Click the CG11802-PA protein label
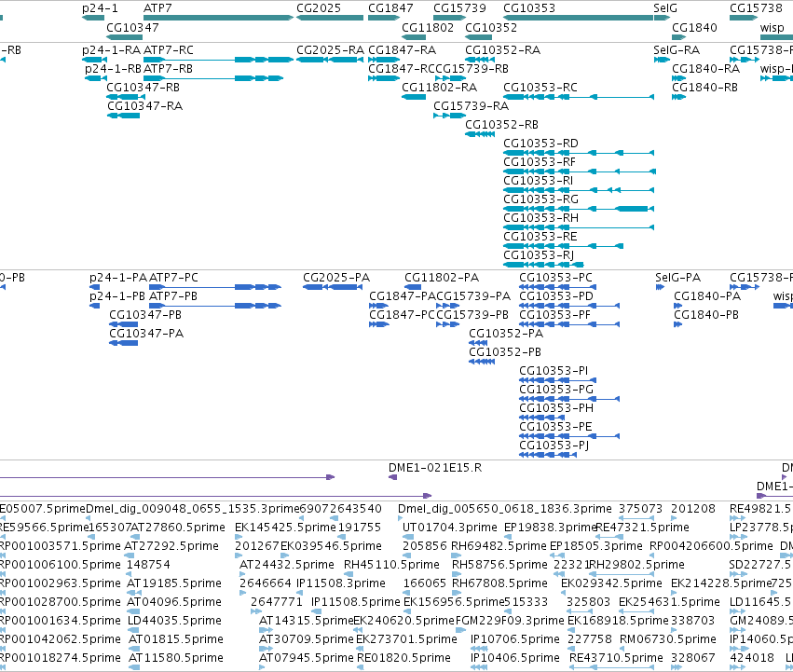The image size is (793, 672). tap(442, 278)
